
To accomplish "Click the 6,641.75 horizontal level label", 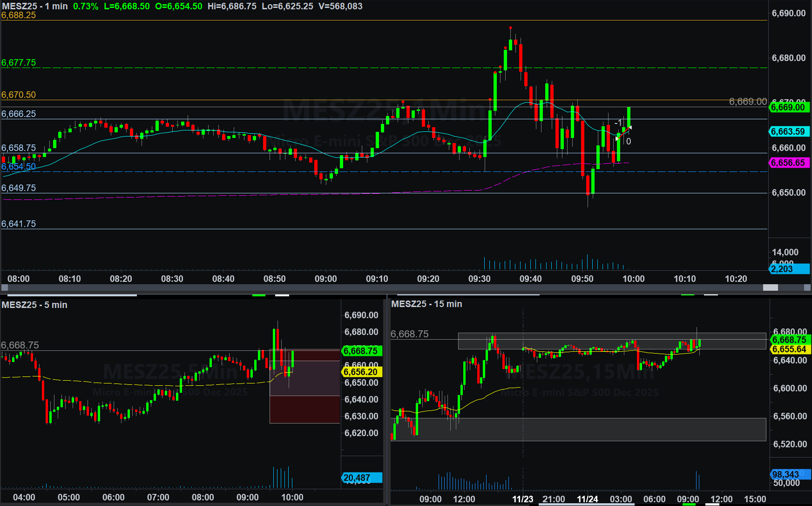I will 19,224.
